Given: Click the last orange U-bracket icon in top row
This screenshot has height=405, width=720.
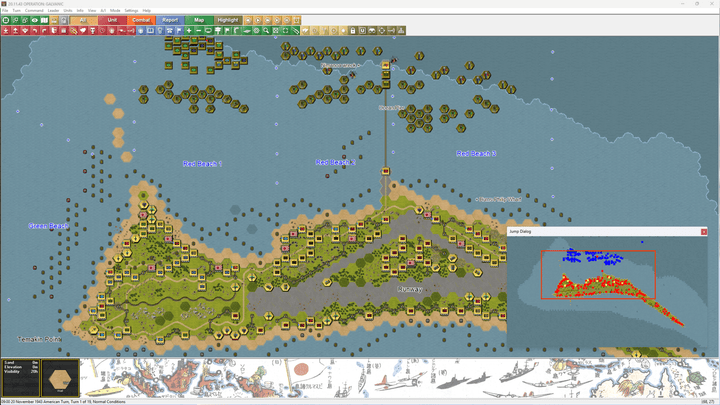Looking at the screenshot, I should (x=296, y=20).
